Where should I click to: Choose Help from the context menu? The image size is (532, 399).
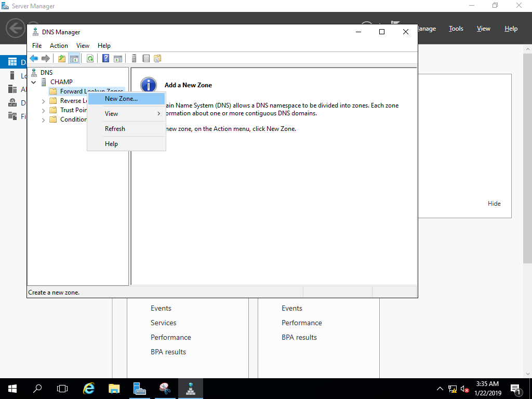point(127,144)
